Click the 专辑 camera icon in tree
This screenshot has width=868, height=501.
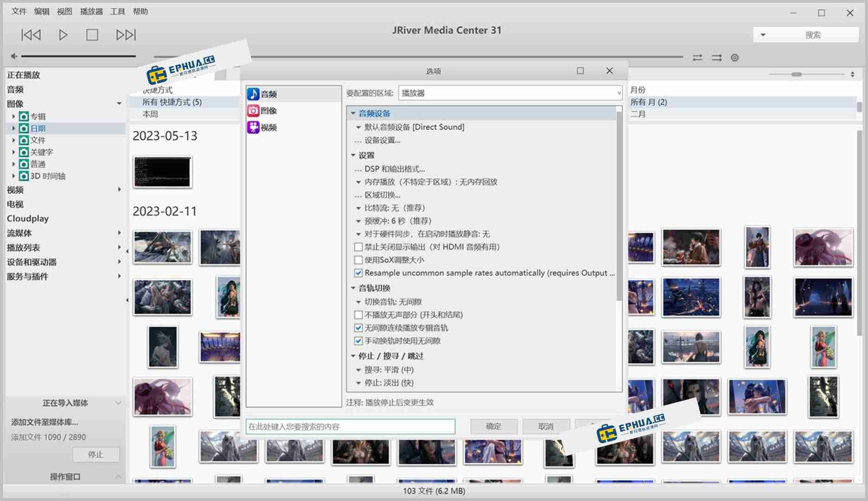24,116
